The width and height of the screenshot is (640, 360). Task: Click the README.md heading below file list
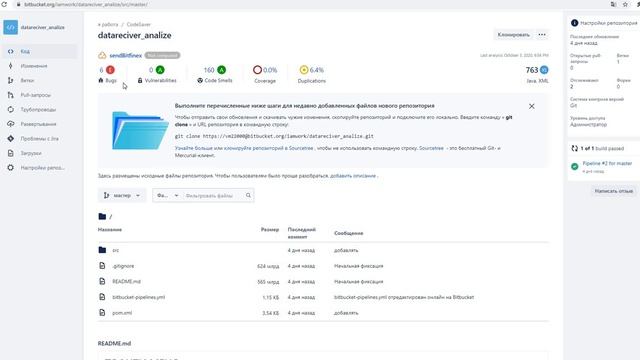tap(114, 344)
